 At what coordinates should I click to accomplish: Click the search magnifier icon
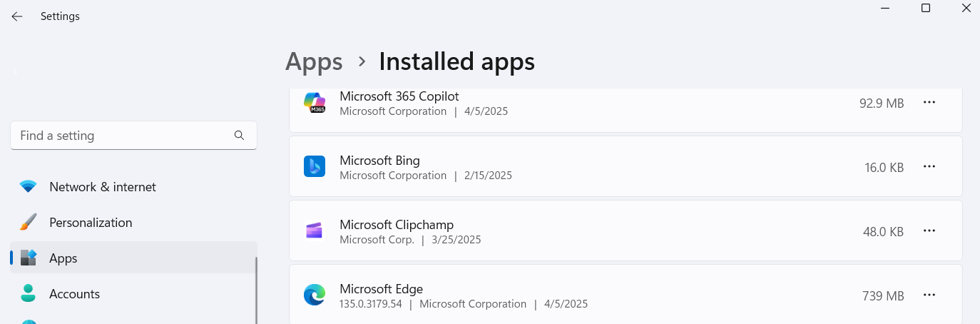240,136
